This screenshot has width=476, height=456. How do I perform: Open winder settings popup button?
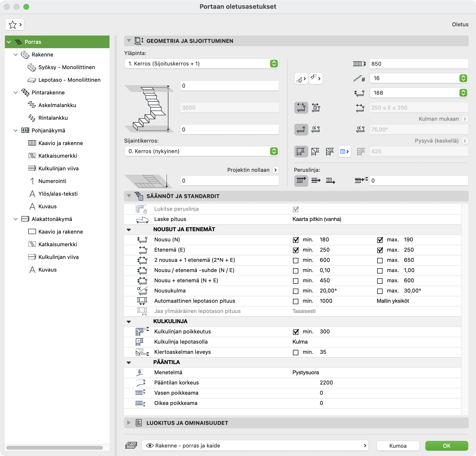coord(345,152)
